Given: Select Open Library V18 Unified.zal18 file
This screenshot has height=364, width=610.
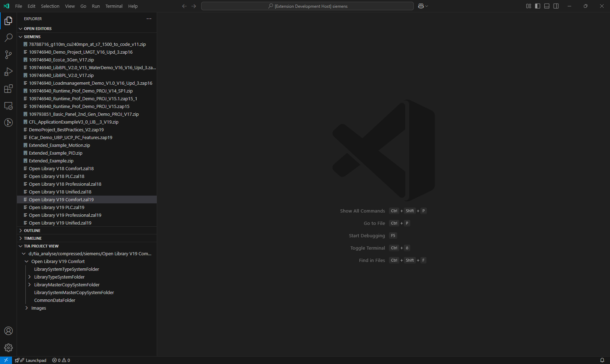Looking at the screenshot, I should 87,192.
